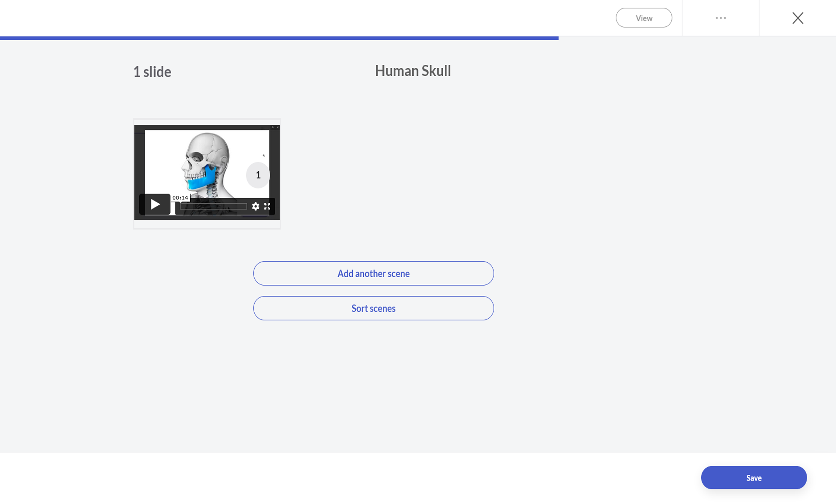
Task: Save the presentation
Action: click(x=754, y=478)
